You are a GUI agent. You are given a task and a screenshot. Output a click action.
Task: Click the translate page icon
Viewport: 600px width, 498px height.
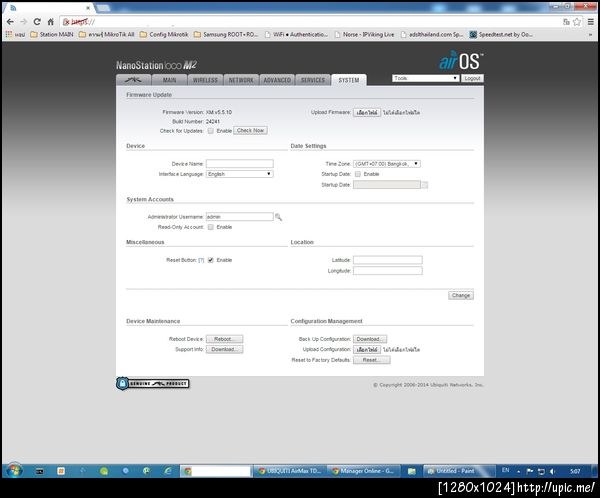coord(566,22)
